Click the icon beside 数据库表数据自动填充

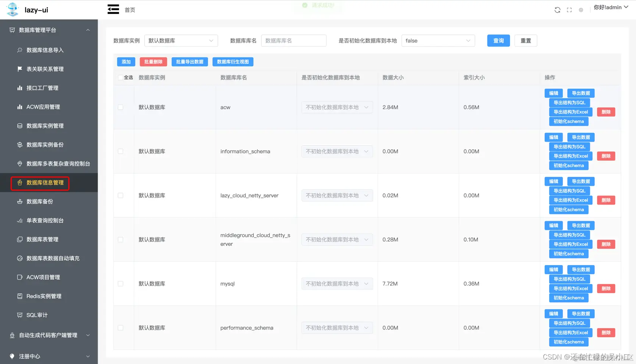tap(20, 258)
